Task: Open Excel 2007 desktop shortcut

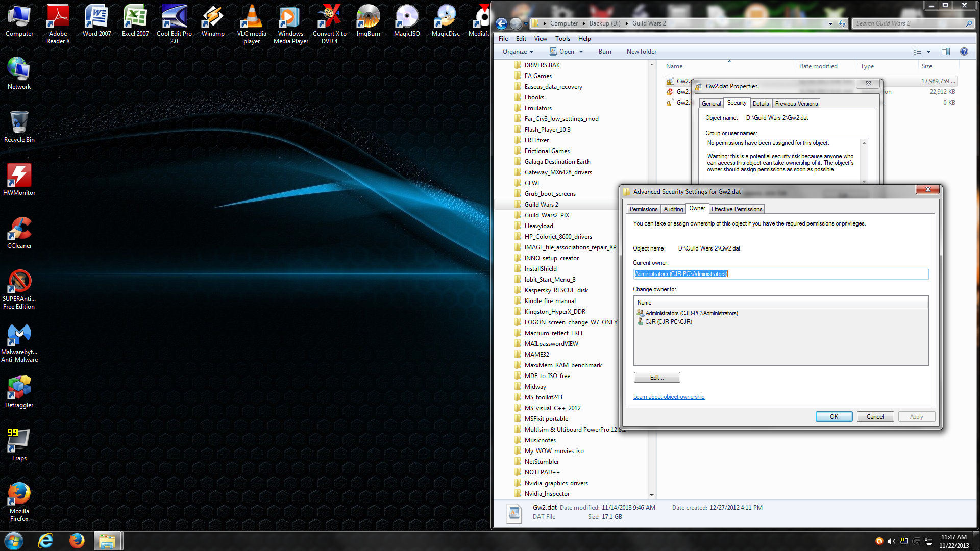Action: click(135, 20)
